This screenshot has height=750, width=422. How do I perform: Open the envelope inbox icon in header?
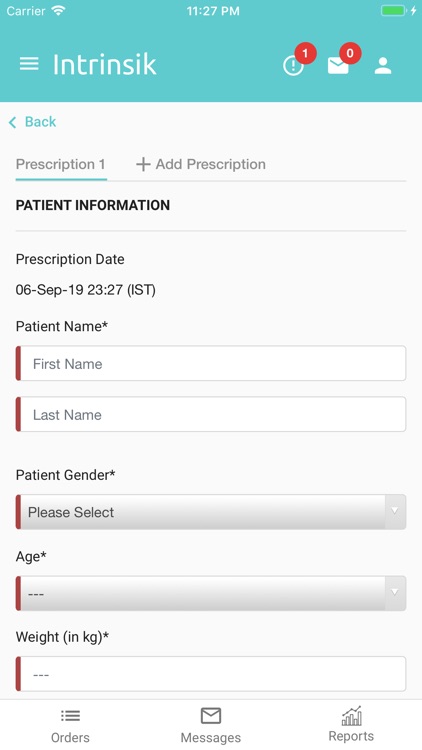pos(338,66)
